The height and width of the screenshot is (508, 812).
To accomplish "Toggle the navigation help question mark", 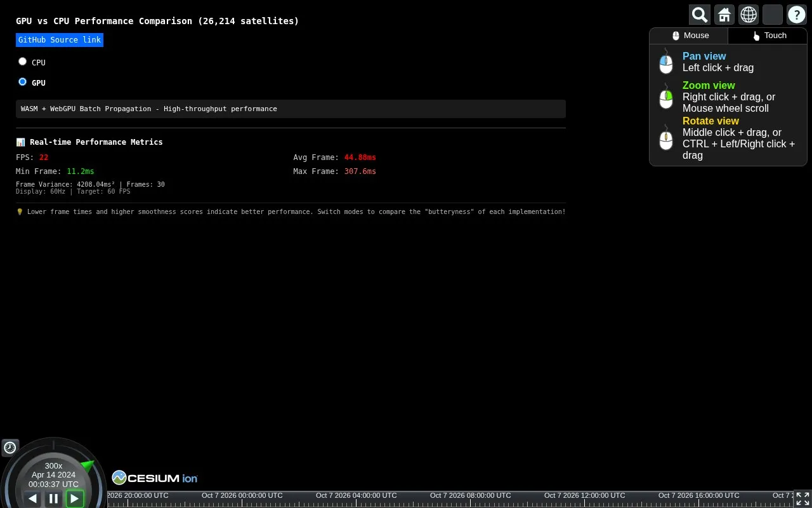I will click(797, 15).
